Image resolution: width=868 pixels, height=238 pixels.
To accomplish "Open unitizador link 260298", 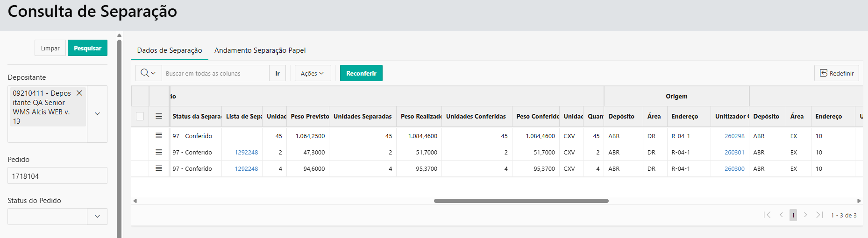I will (x=734, y=136).
